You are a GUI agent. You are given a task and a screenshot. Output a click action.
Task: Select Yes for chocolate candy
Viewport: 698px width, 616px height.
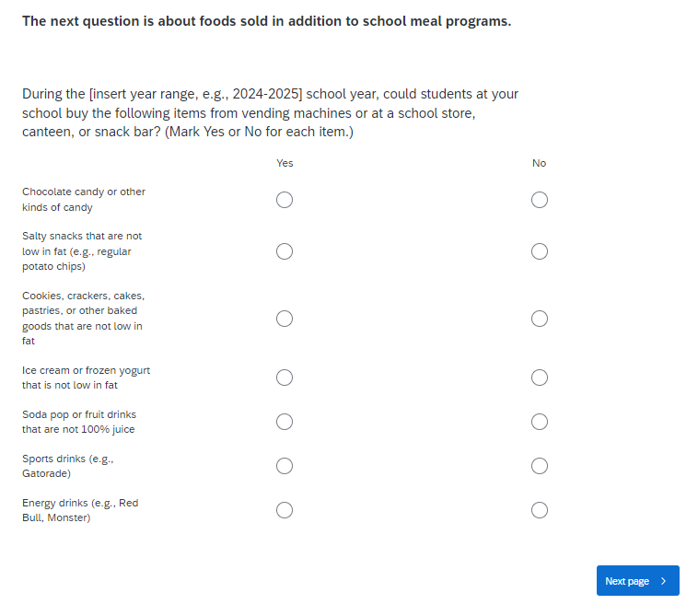(285, 200)
